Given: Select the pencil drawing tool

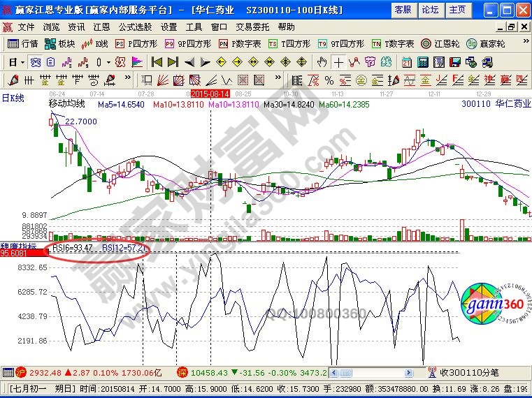Looking at the screenshot, I should tap(13, 80).
